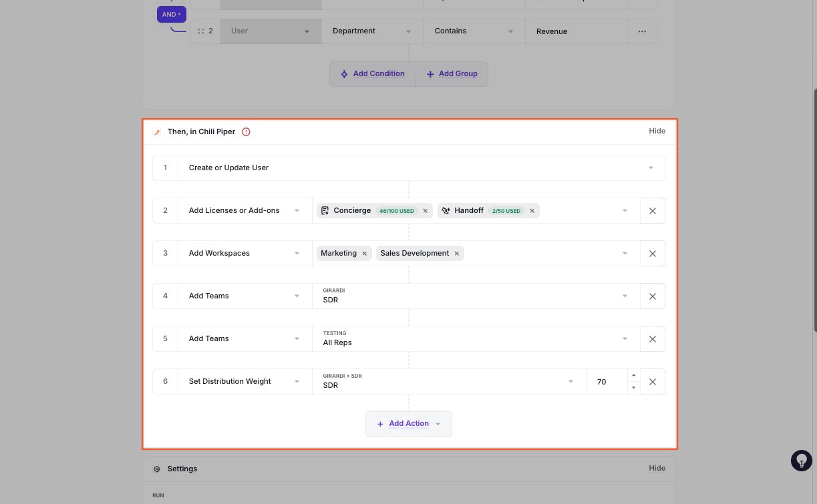Viewport: 817px width, 504px height.
Task: Toggle the AND logic operator
Action: coord(172,14)
